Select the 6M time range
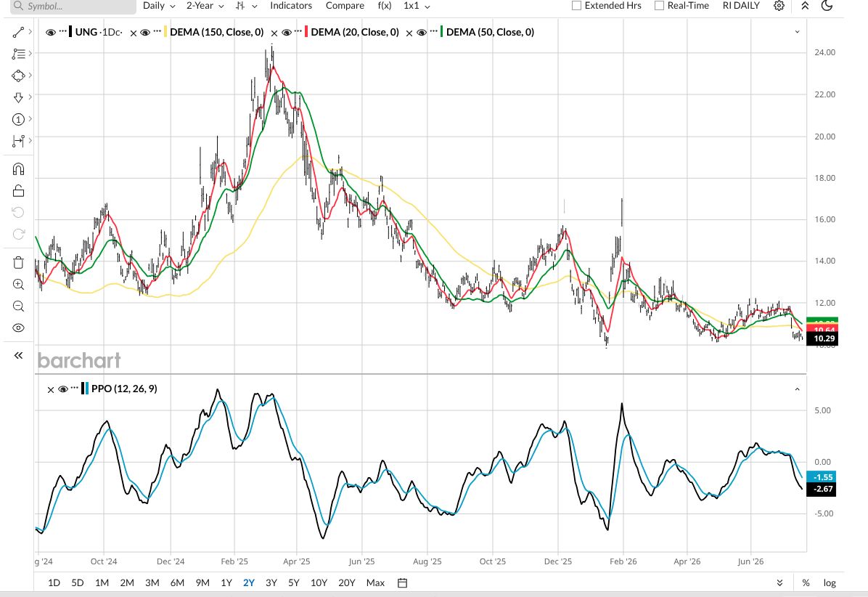The width and height of the screenshot is (868, 597). [x=177, y=582]
